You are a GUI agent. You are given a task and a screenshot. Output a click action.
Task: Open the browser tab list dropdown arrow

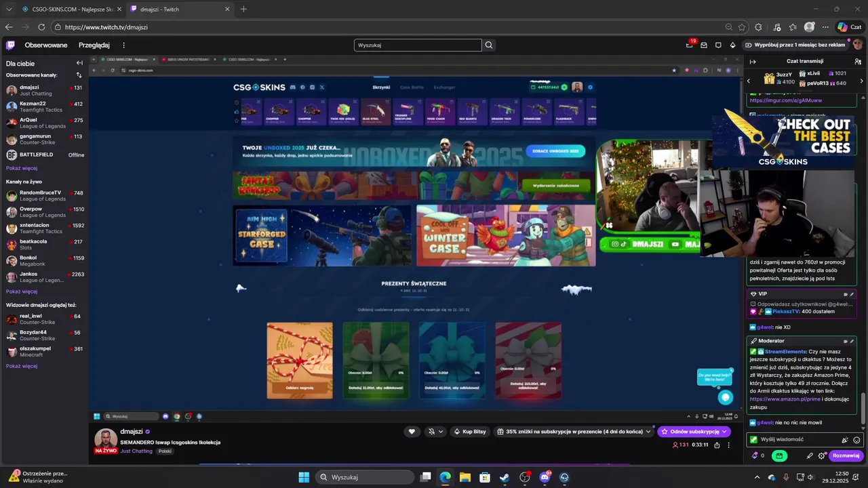9,9
